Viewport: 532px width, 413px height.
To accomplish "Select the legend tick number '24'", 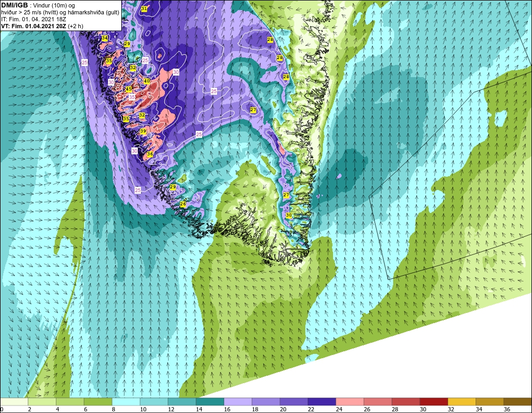I will coord(339,410).
